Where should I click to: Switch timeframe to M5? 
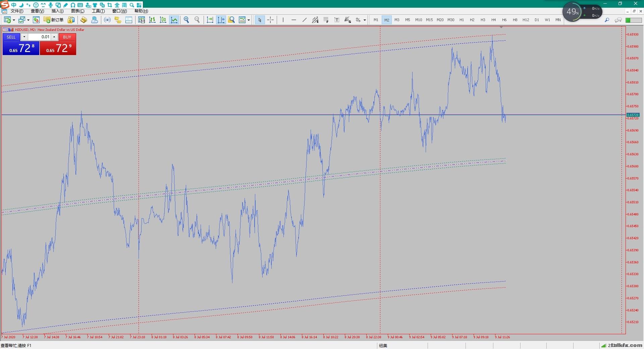(x=408, y=20)
